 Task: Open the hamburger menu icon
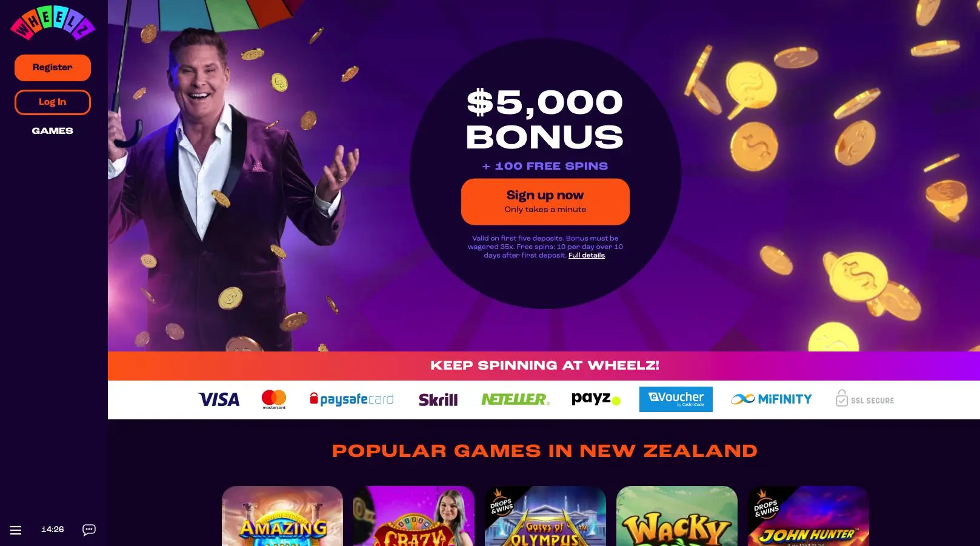[x=16, y=530]
